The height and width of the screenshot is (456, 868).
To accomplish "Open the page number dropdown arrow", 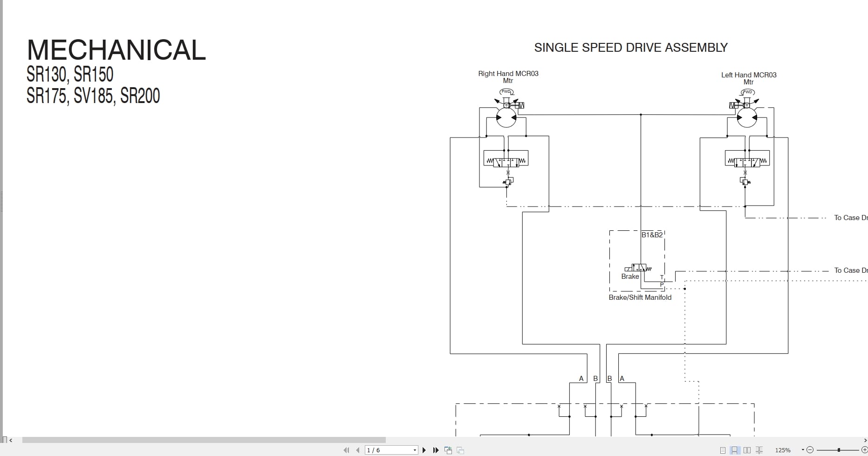I will click(x=415, y=450).
